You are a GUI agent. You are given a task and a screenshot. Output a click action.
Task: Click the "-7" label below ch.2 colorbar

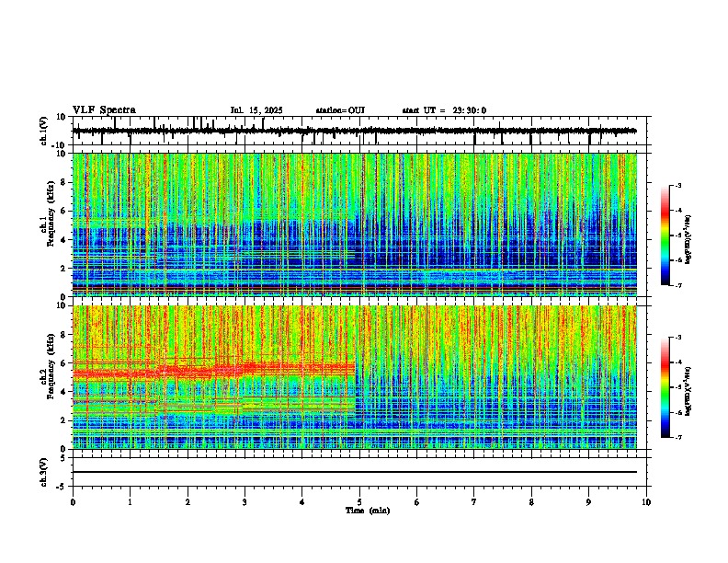(678, 437)
